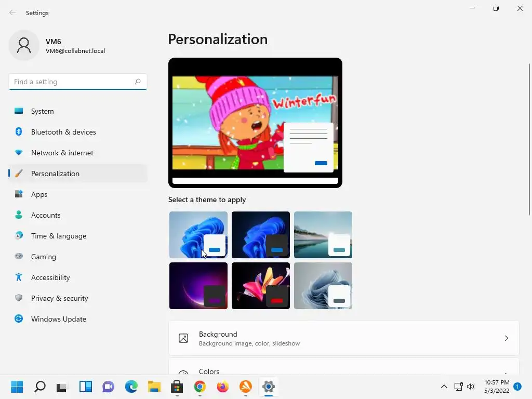Open taskbar Search
Viewport: 532px width, 399px height.
39,387
